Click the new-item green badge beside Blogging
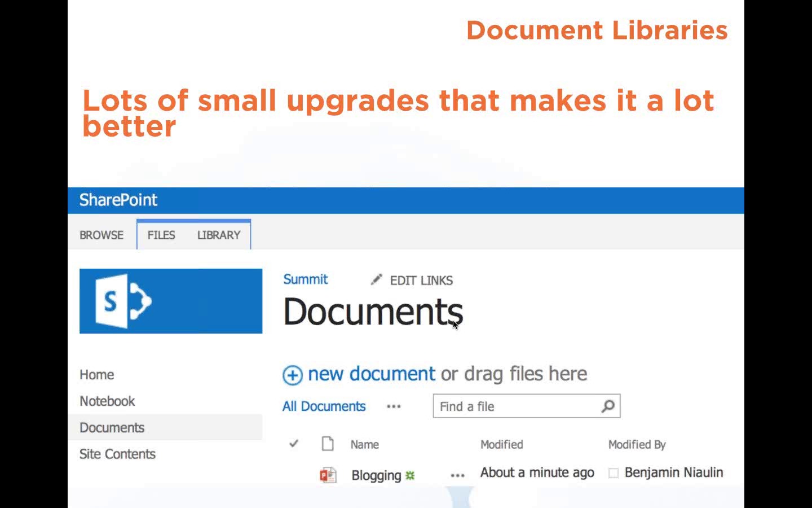 tap(410, 475)
